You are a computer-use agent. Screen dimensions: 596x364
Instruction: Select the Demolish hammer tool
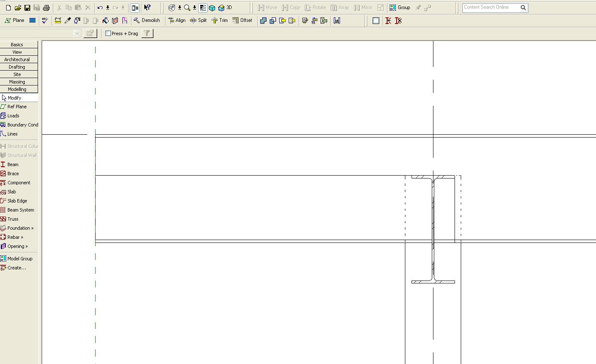[x=146, y=20]
